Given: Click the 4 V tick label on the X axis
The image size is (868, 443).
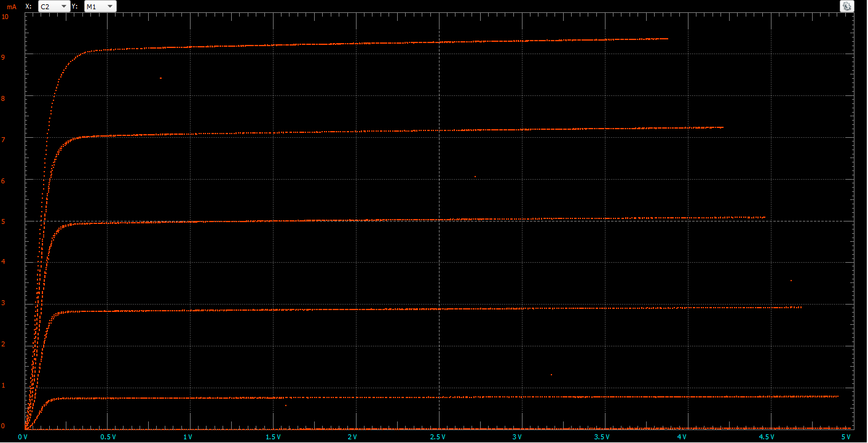Looking at the screenshot, I should pos(682,437).
